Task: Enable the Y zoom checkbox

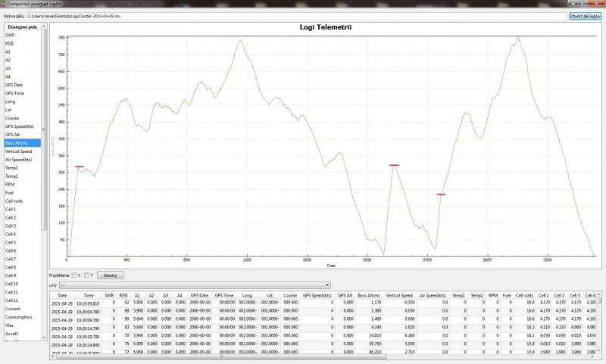Action: (x=87, y=275)
